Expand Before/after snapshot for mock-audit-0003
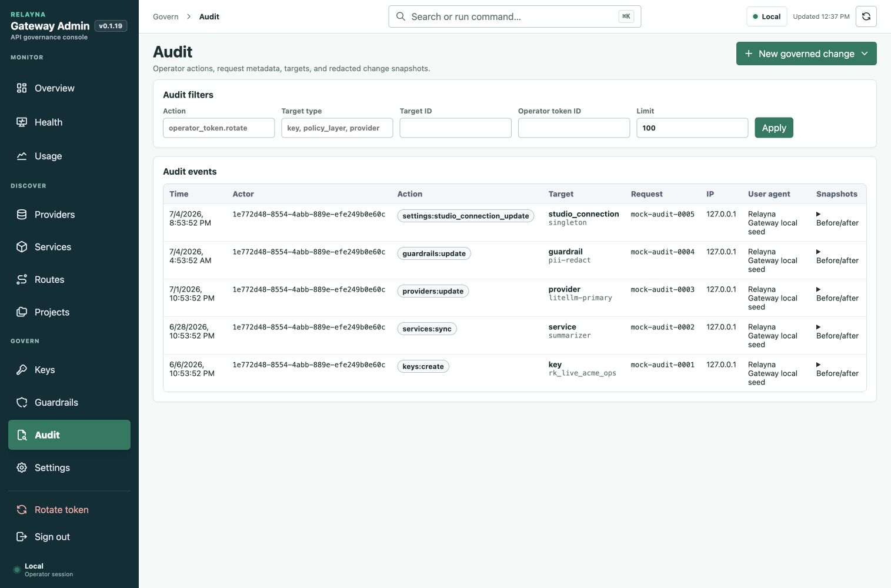The width and height of the screenshot is (891, 588). click(x=837, y=294)
